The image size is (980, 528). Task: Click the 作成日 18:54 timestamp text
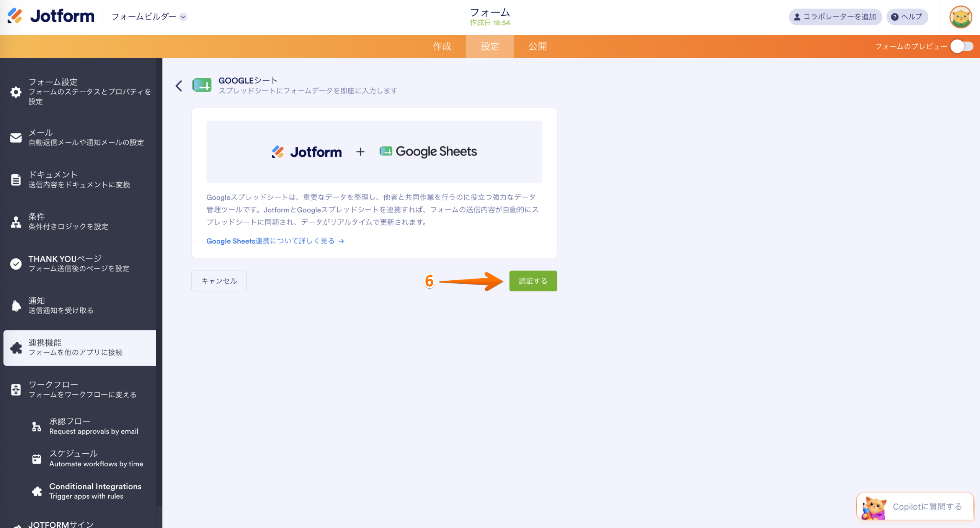(490, 23)
